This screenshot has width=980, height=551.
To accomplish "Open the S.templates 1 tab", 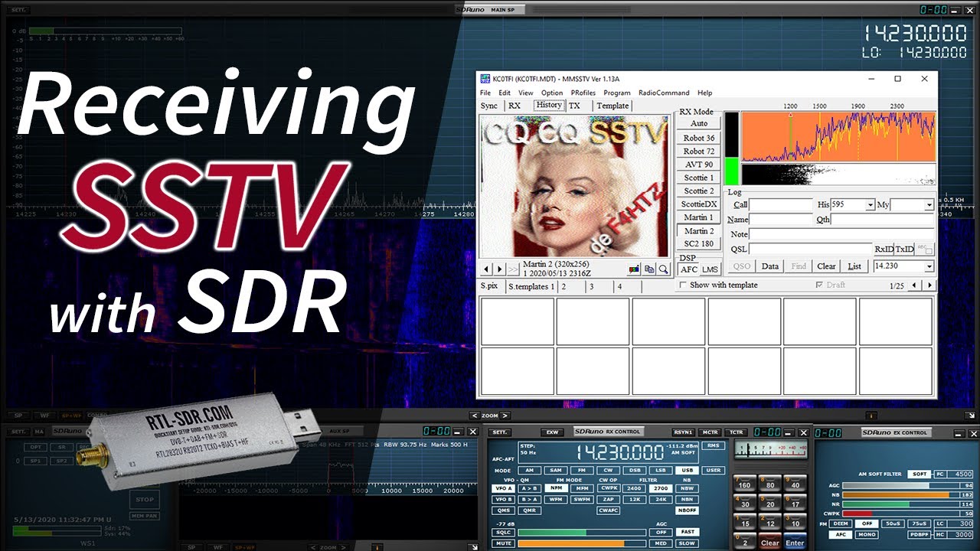I will point(531,286).
